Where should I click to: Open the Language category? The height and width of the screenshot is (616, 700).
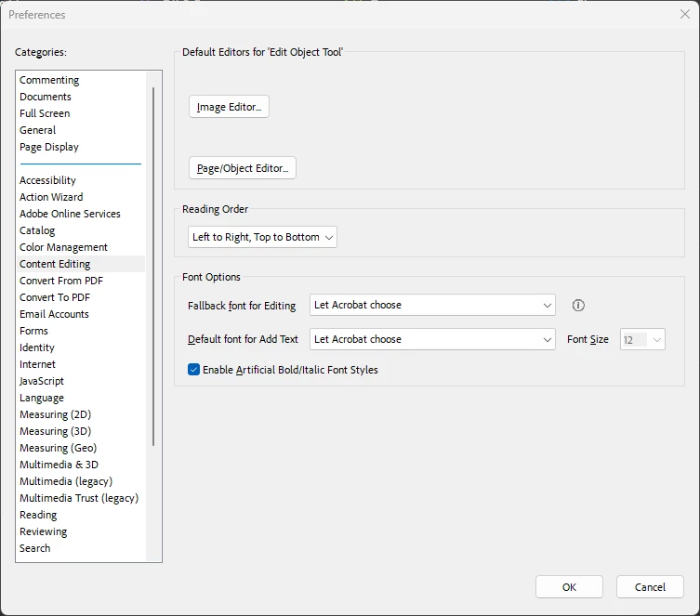point(81,398)
